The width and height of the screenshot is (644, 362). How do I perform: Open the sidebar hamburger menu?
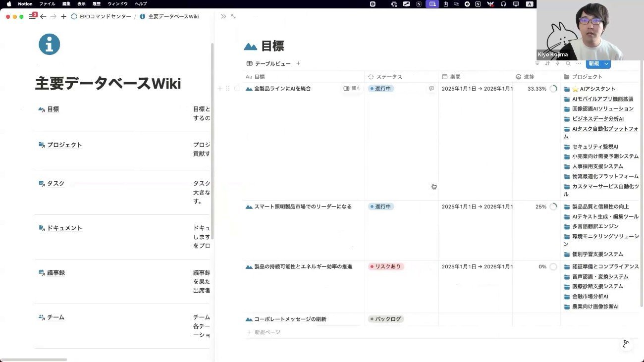[32, 16]
